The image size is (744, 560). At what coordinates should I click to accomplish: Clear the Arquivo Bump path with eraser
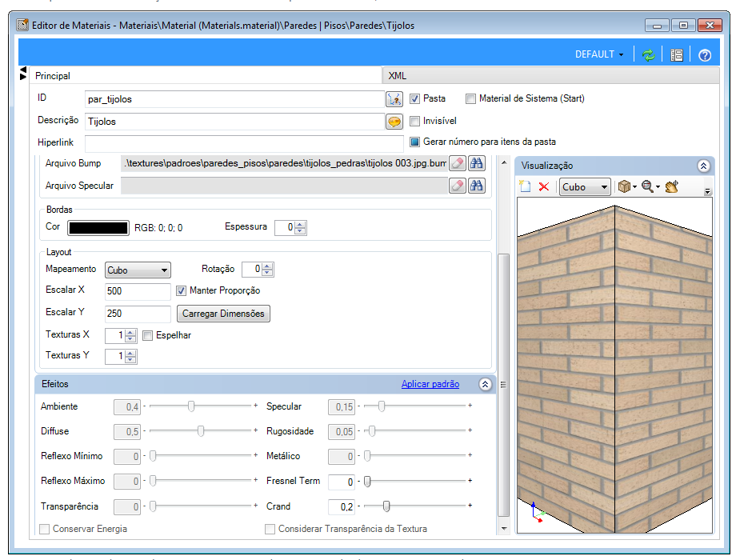458,163
